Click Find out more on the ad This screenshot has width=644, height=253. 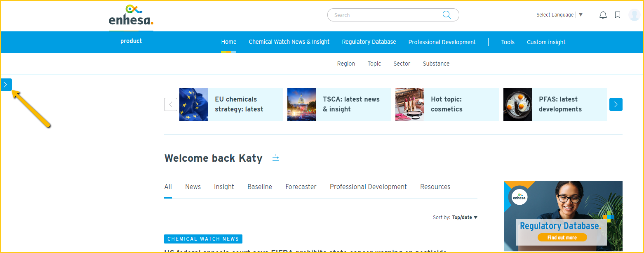[x=562, y=238]
